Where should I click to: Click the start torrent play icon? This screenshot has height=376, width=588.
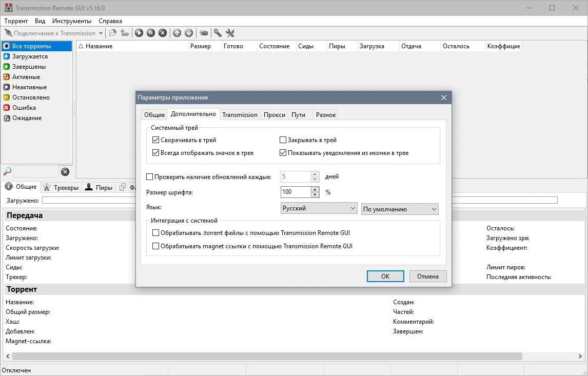139,33
